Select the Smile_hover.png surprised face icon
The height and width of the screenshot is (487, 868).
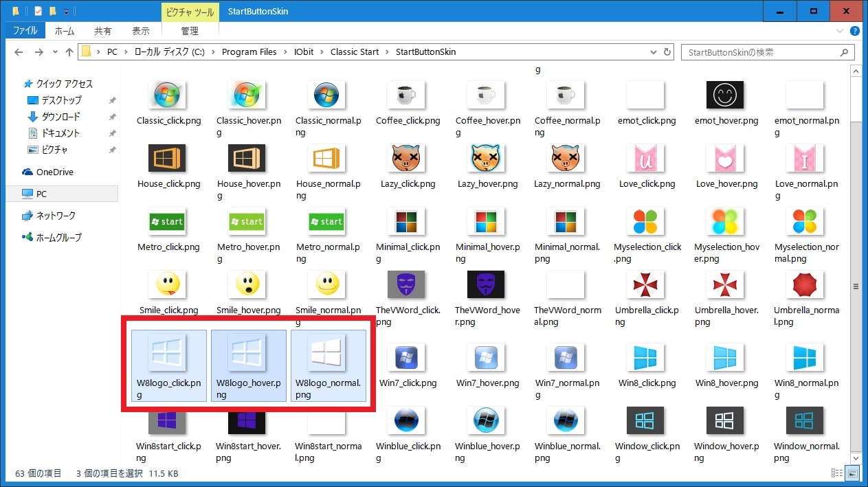(x=247, y=284)
